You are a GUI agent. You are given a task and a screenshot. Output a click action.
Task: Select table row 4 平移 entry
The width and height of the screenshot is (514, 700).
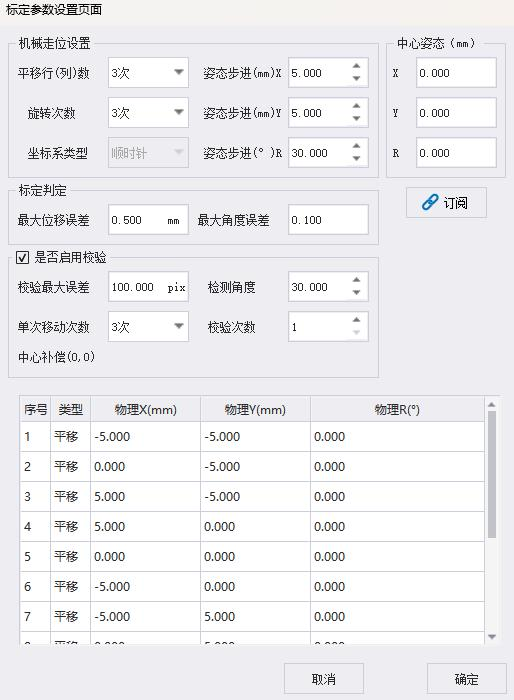coord(252,526)
